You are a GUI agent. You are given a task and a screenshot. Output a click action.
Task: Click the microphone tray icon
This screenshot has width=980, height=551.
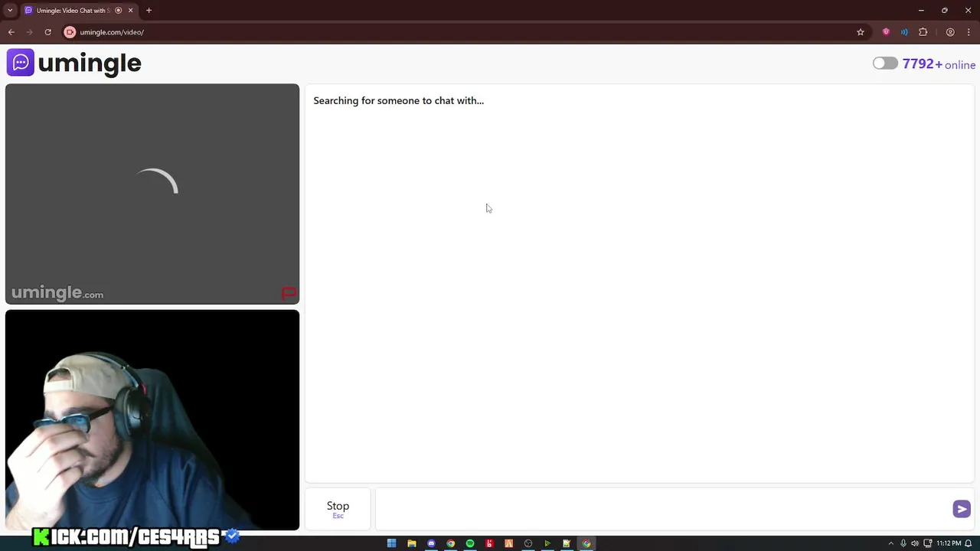tap(903, 543)
